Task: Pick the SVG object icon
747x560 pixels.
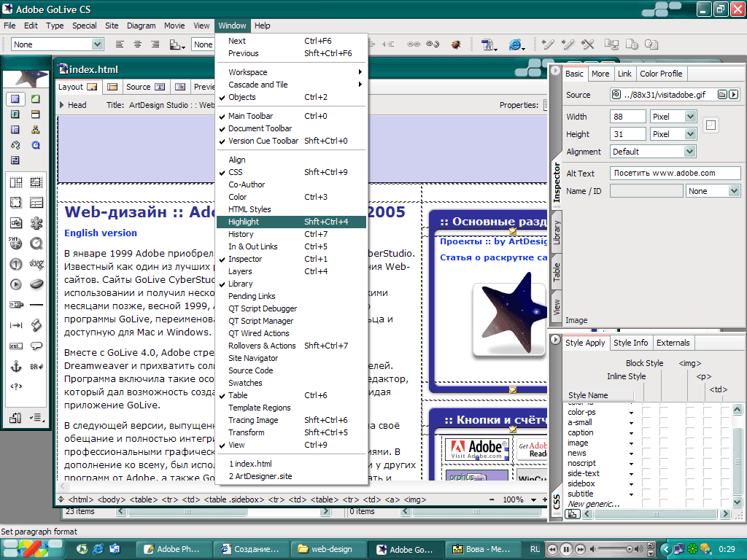Action: [36, 263]
